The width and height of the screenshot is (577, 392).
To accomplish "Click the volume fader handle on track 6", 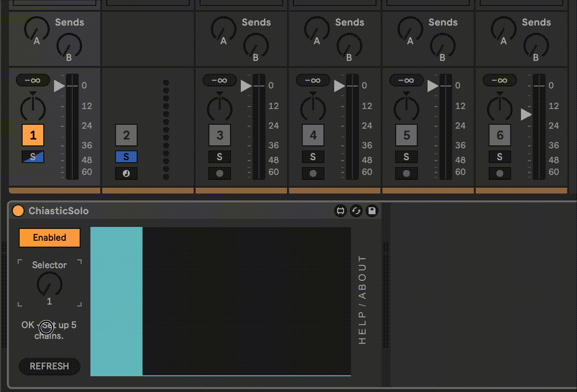I will pyautogui.click(x=526, y=114).
